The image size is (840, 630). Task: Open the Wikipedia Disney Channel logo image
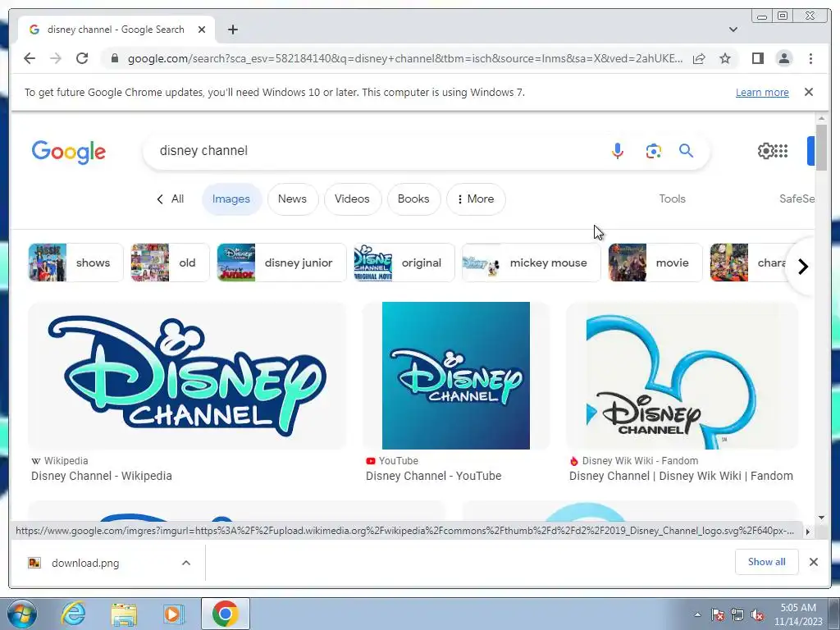point(187,376)
